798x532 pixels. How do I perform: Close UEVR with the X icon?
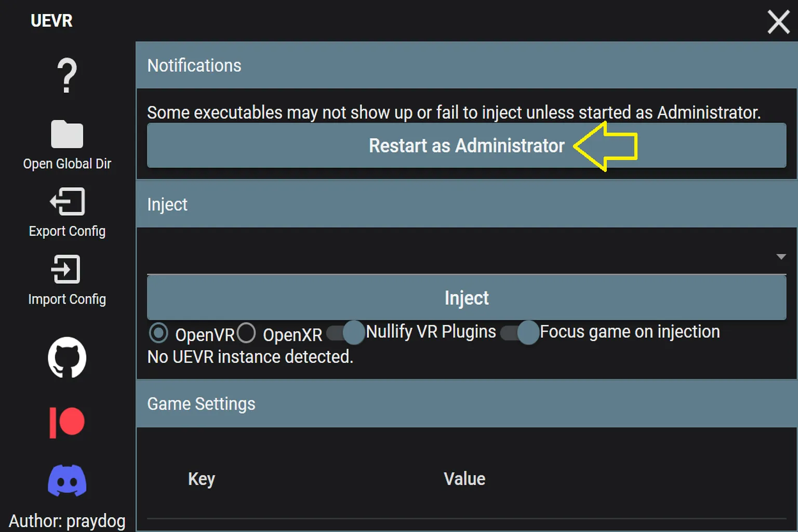[x=778, y=22]
